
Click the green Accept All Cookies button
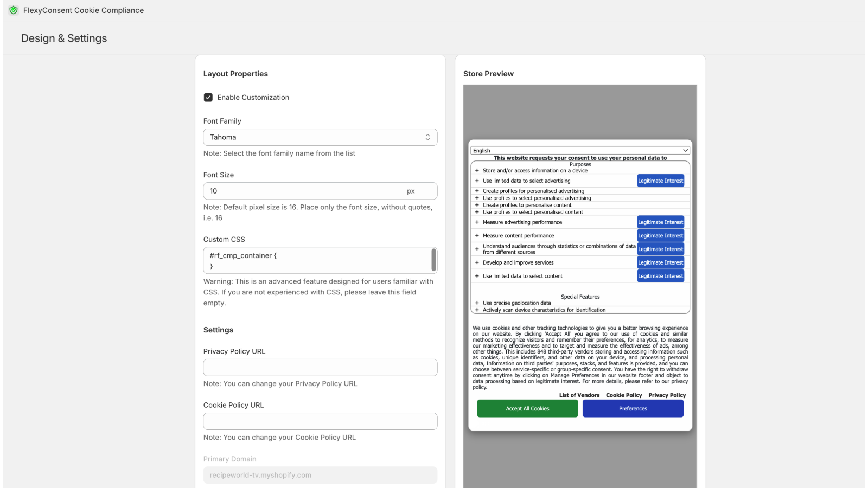pyautogui.click(x=527, y=408)
